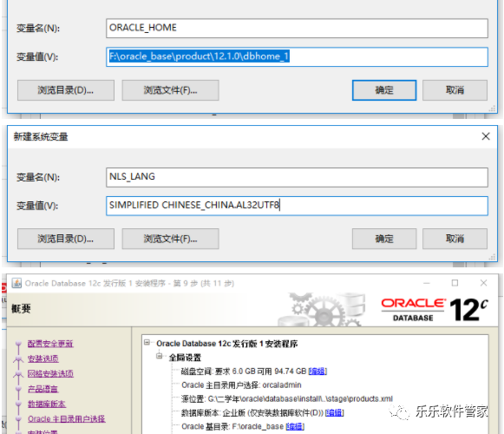
Task: Open 网格安装选项 installer step
Action: 50,374
